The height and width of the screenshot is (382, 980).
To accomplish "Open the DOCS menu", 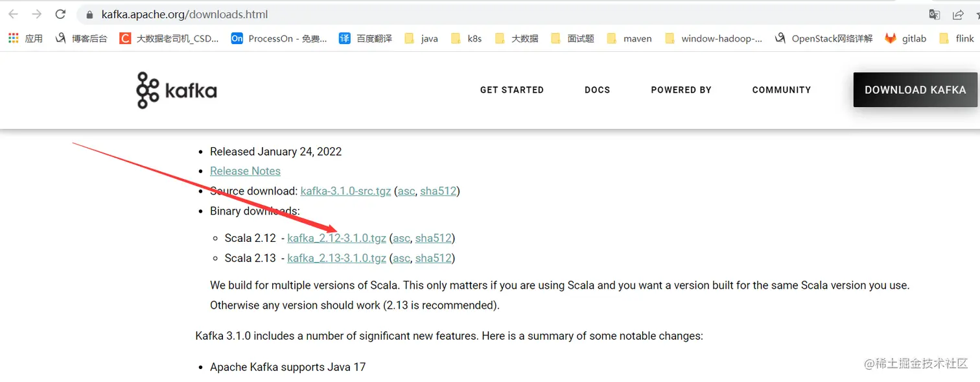I will click(598, 90).
